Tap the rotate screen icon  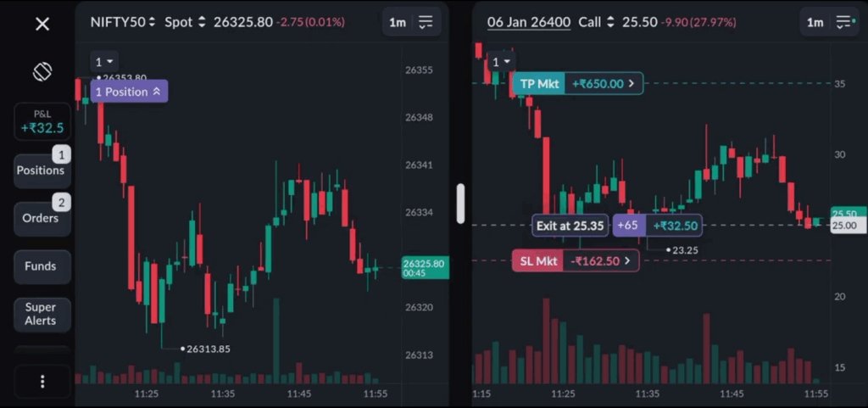[x=42, y=72]
